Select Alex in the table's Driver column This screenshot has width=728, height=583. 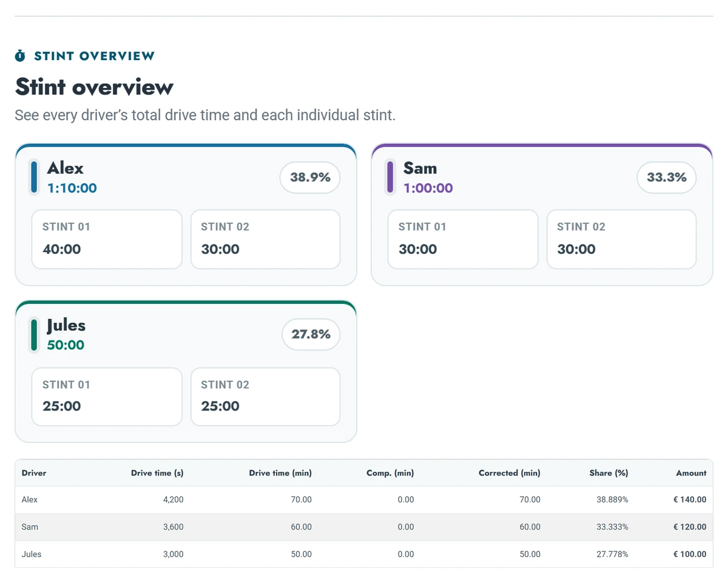(x=30, y=500)
